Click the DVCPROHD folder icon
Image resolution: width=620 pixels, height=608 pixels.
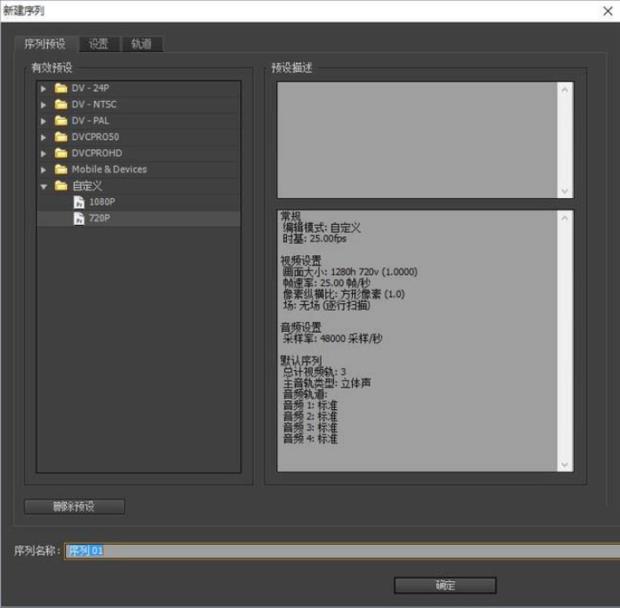61,153
